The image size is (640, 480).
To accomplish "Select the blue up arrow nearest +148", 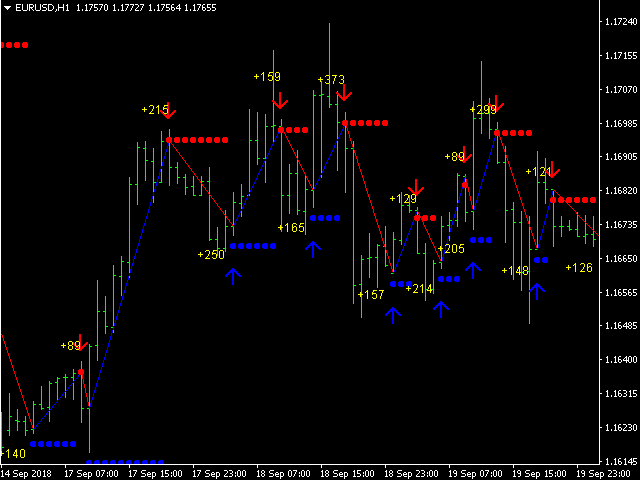I will [x=537, y=291].
